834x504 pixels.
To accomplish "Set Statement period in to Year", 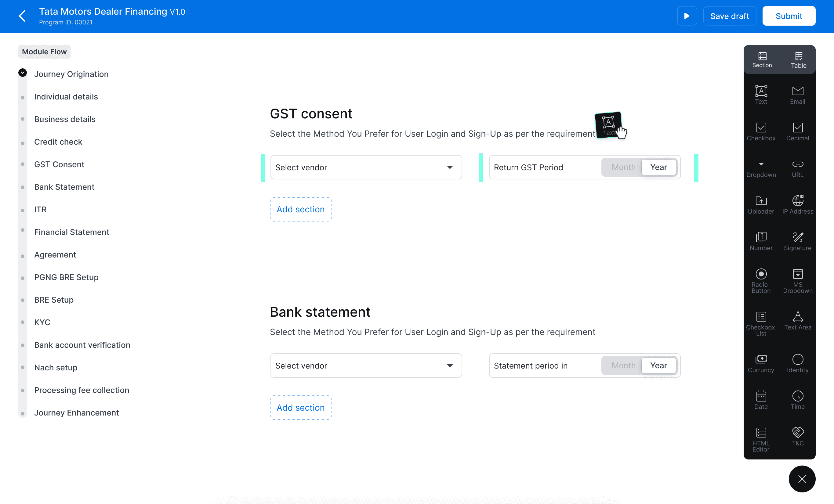I will tap(658, 365).
